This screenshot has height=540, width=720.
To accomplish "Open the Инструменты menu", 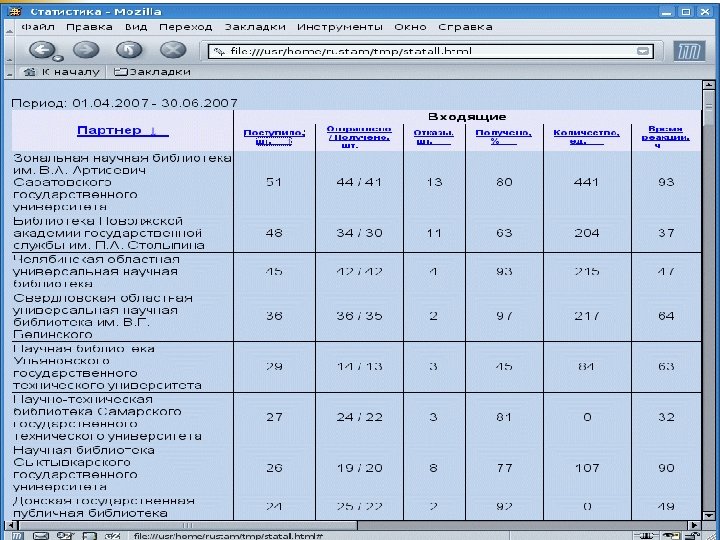I will click(340, 27).
